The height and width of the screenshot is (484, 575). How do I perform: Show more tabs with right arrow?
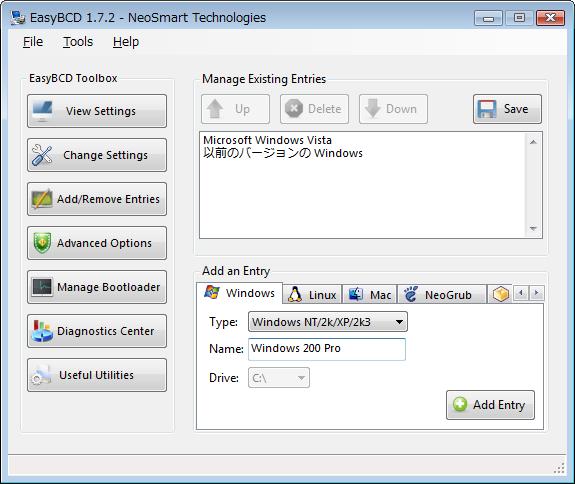pyautogui.click(x=536, y=293)
